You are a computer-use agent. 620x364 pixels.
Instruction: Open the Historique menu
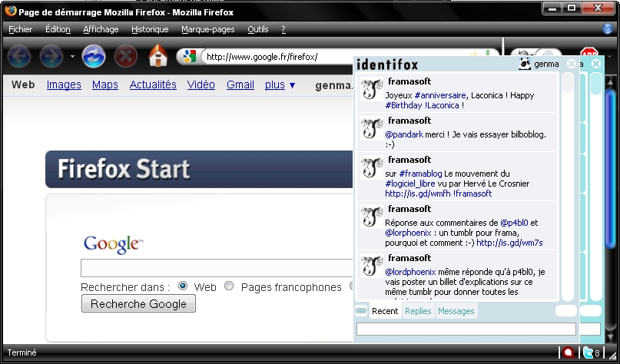[150, 29]
